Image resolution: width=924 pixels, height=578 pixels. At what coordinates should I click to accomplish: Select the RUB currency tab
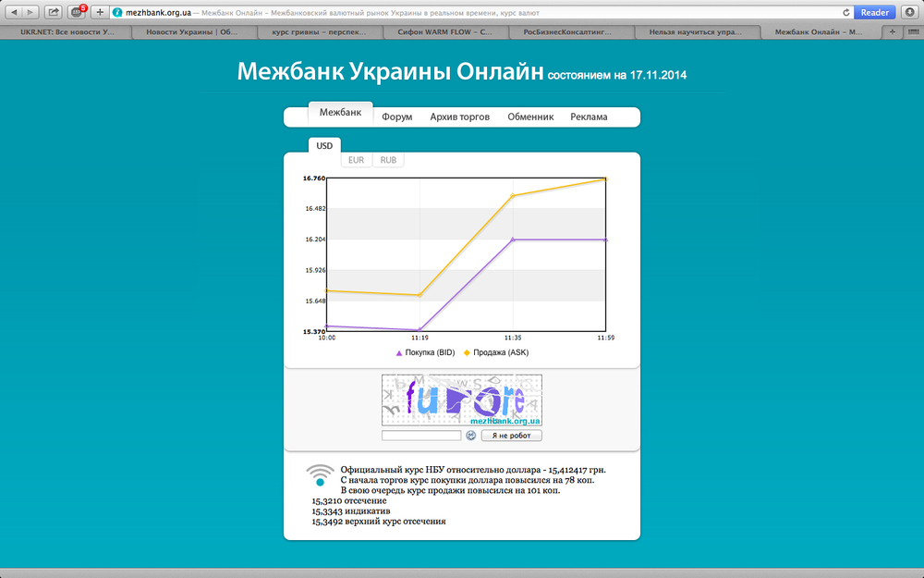[388, 160]
